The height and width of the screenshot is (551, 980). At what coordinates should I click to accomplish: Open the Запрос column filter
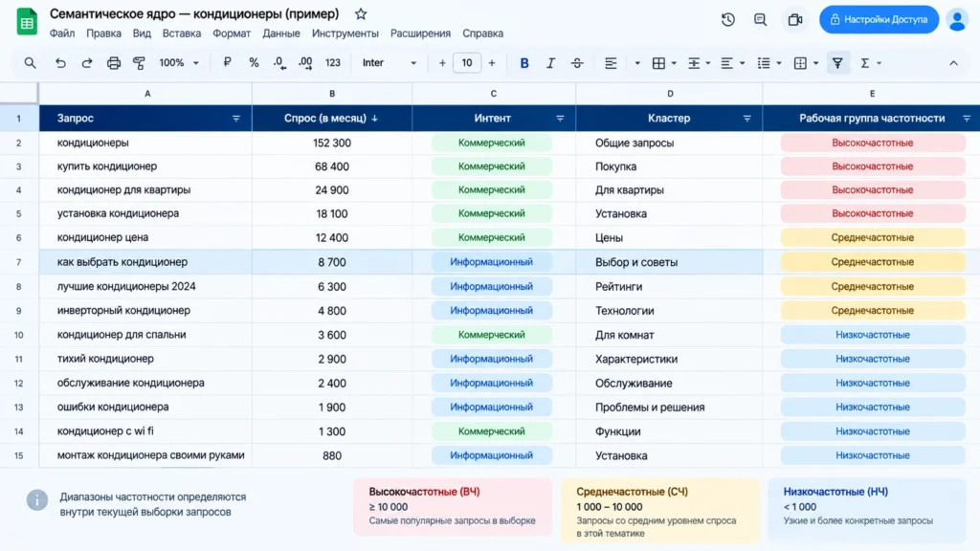pyautogui.click(x=235, y=118)
